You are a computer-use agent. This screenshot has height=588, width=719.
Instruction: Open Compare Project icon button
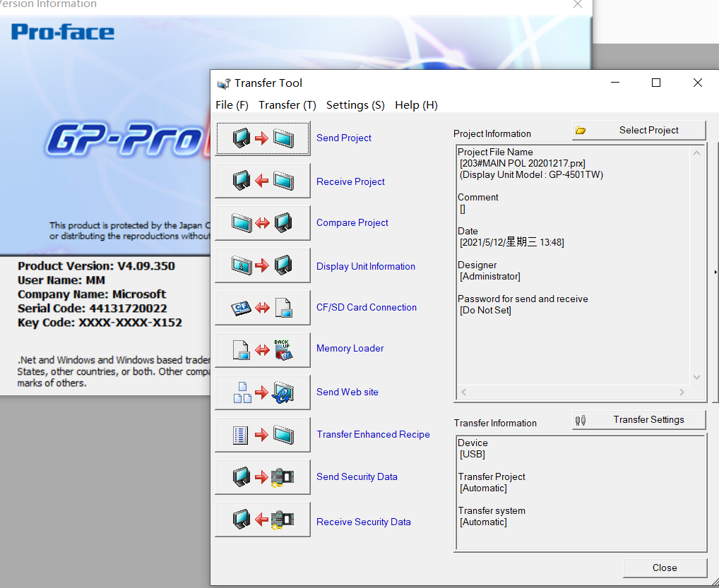click(x=263, y=223)
